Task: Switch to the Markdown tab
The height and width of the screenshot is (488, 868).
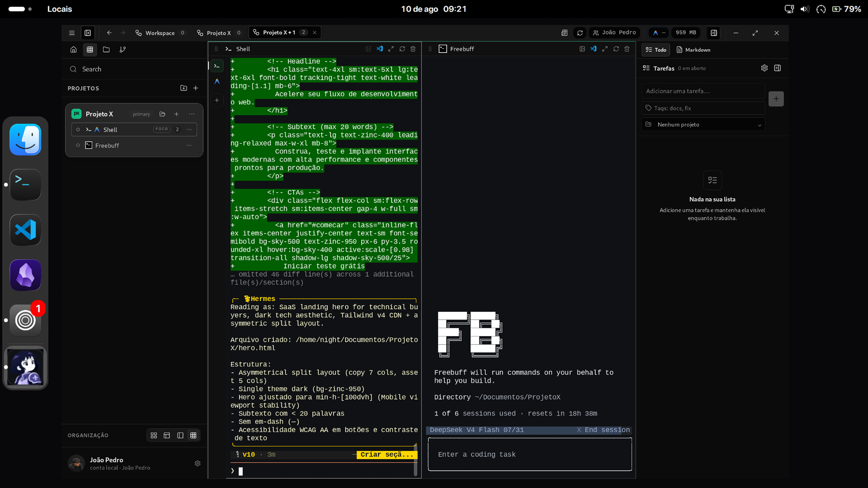Action: [693, 50]
